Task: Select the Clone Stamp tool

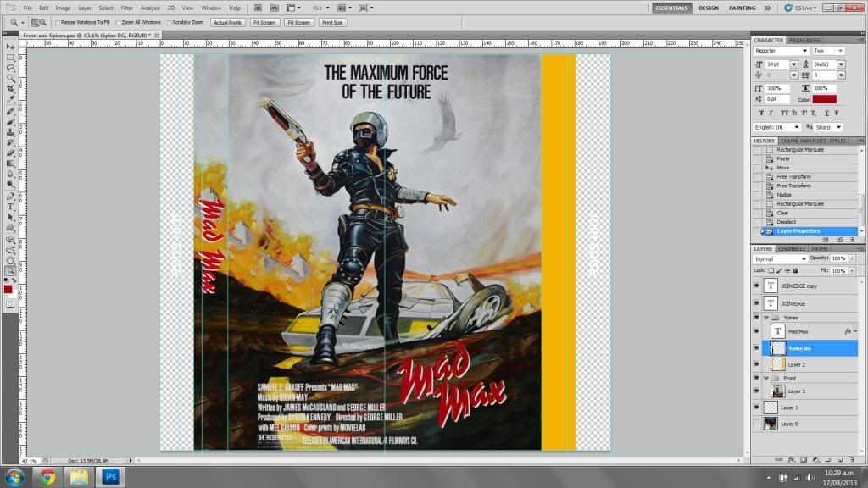Action: pos(10,131)
